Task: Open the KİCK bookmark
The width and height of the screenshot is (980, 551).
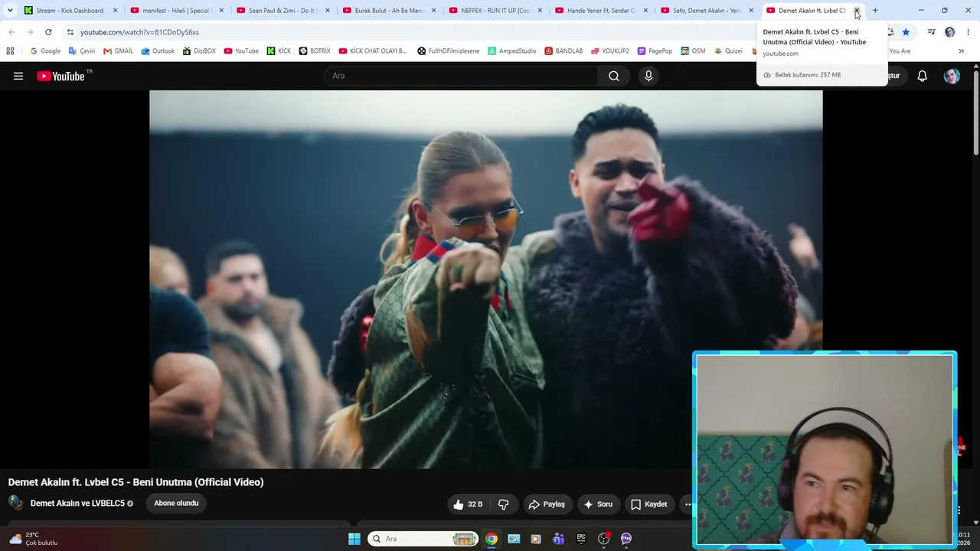Action: coord(279,51)
